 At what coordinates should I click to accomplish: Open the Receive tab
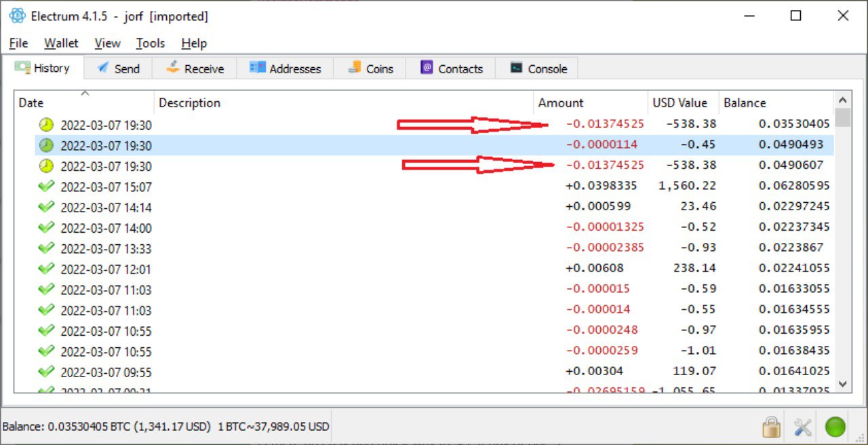coord(194,69)
